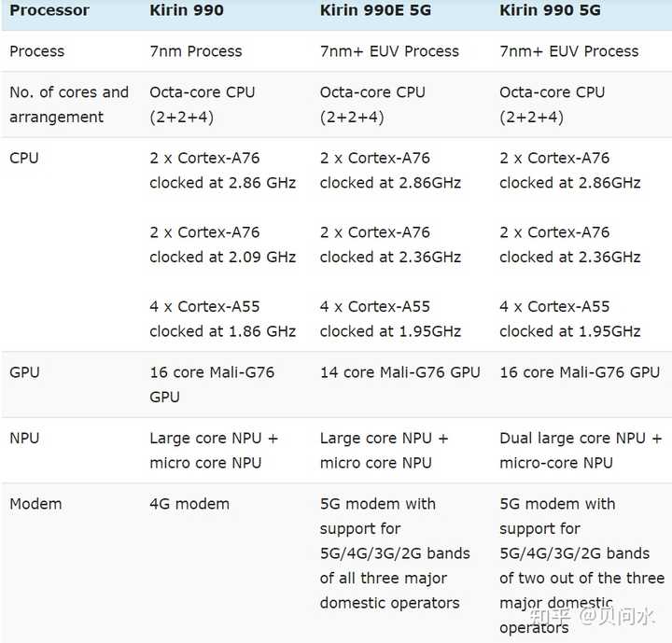The image size is (672, 643).
Task: Select the Processor column header
Action: (49, 11)
